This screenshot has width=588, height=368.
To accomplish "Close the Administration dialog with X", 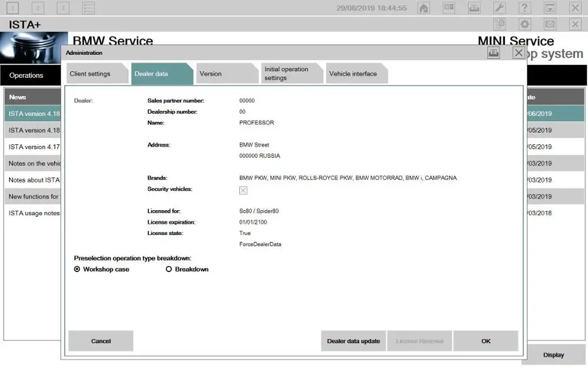I will (518, 52).
